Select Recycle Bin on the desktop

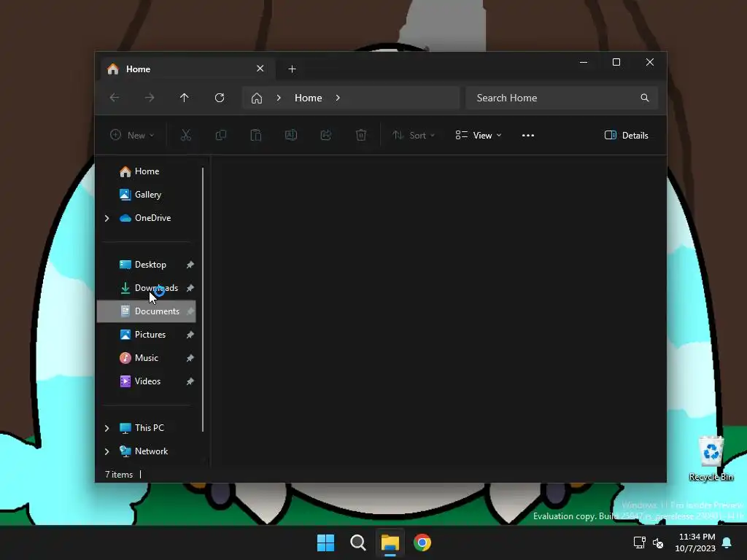pyautogui.click(x=711, y=458)
